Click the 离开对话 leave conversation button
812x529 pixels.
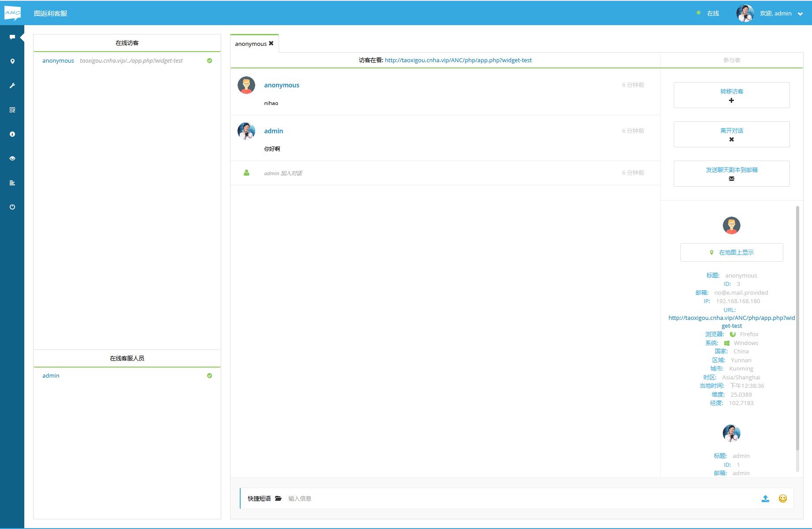pyautogui.click(x=731, y=134)
